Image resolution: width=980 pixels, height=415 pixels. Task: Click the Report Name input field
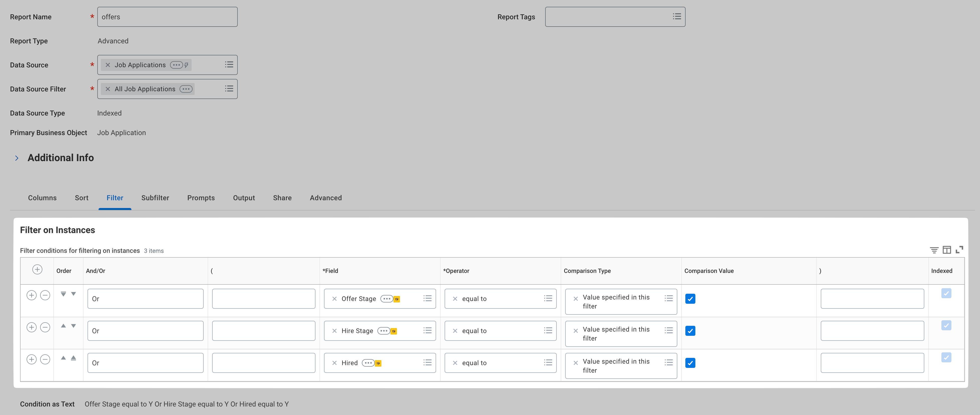(x=168, y=17)
